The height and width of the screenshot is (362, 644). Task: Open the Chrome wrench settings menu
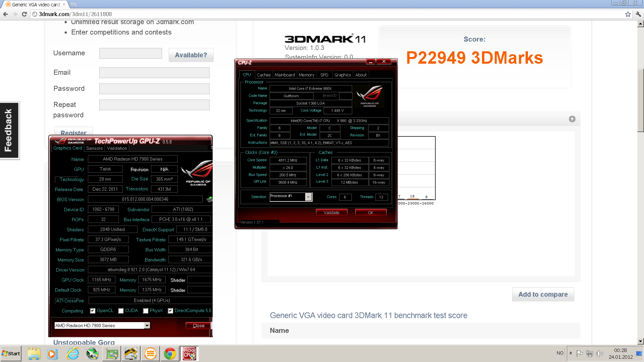coord(638,14)
